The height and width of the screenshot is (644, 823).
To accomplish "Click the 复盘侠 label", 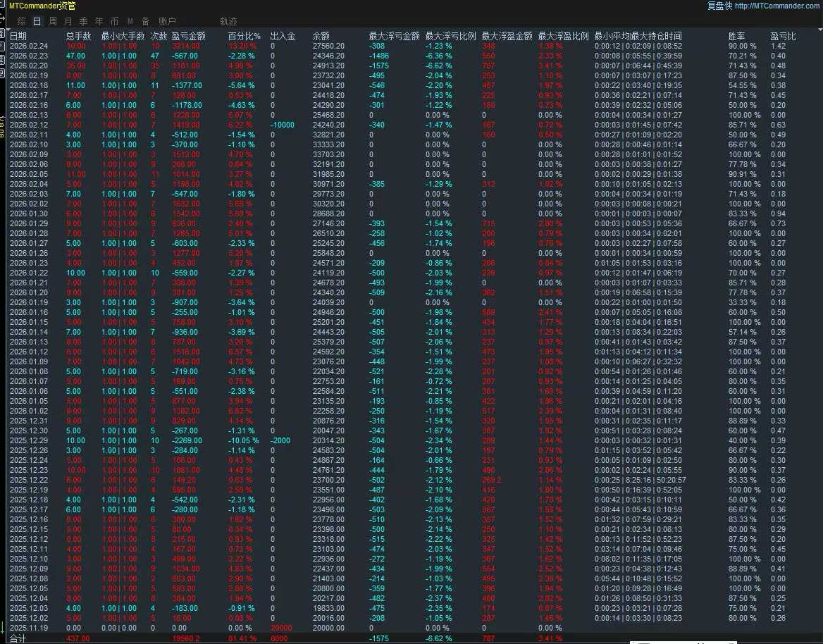I will tap(719, 6).
